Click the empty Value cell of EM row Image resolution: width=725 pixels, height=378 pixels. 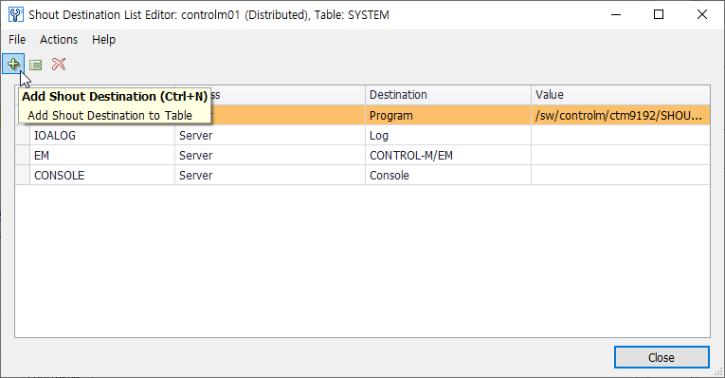pos(621,155)
